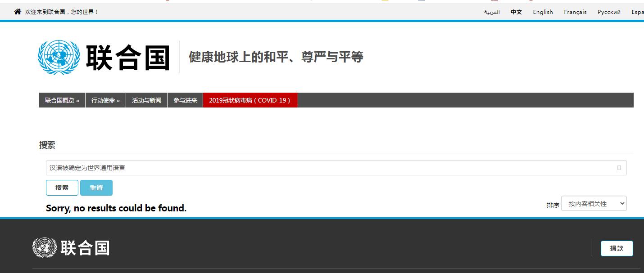The height and width of the screenshot is (273, 644).
Task: Click the 捐款 donate button
Action: click(617, 248)
